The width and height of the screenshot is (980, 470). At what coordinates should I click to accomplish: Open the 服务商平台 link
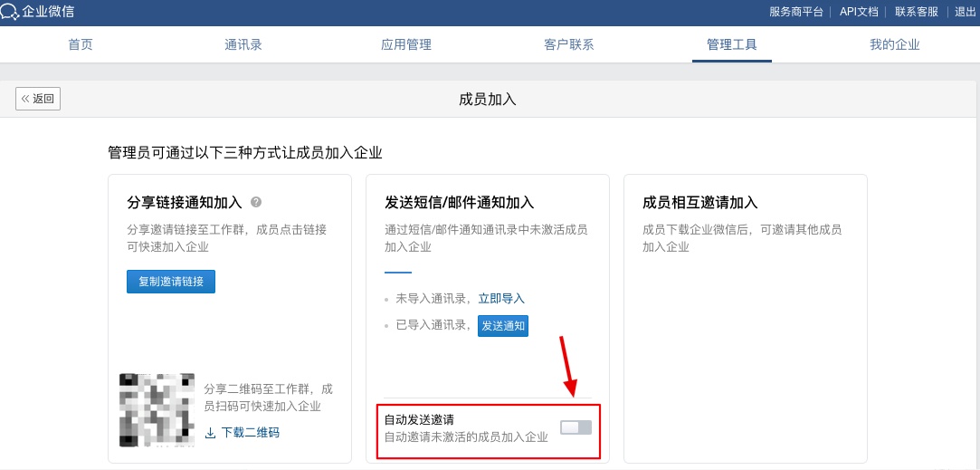pyautogui.click(x=796, y=12)
